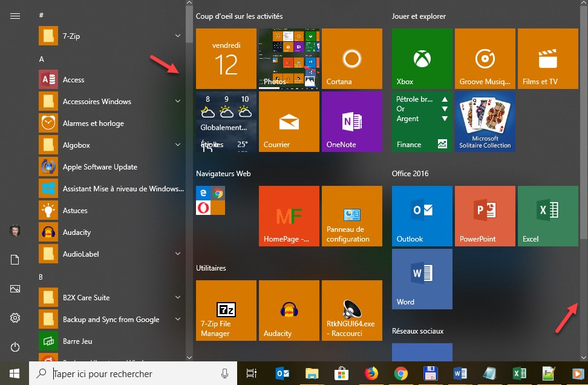The height and width of the screenshot is (385, 588).
Task: Open the OneNote tile
Action: tap(351, 122)
